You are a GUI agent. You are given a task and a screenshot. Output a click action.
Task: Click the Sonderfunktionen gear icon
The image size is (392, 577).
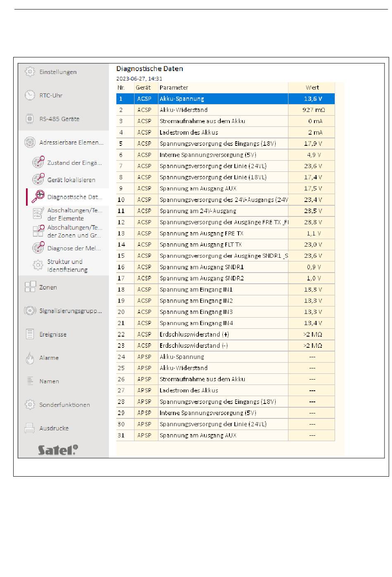(x=30, y=404)
